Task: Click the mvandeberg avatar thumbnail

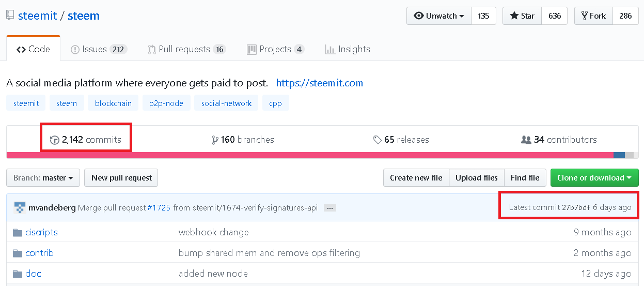Action: click(x=20, y=208)
